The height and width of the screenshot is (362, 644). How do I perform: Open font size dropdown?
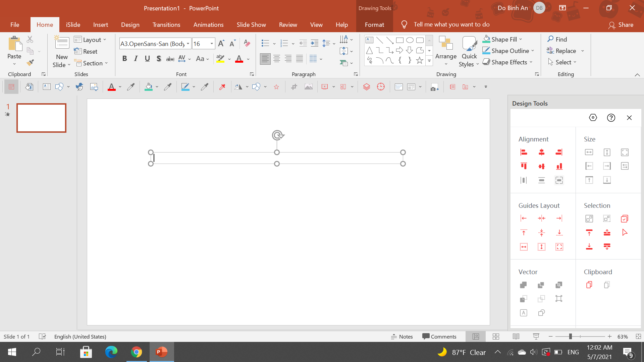click(x=212, y=44)
